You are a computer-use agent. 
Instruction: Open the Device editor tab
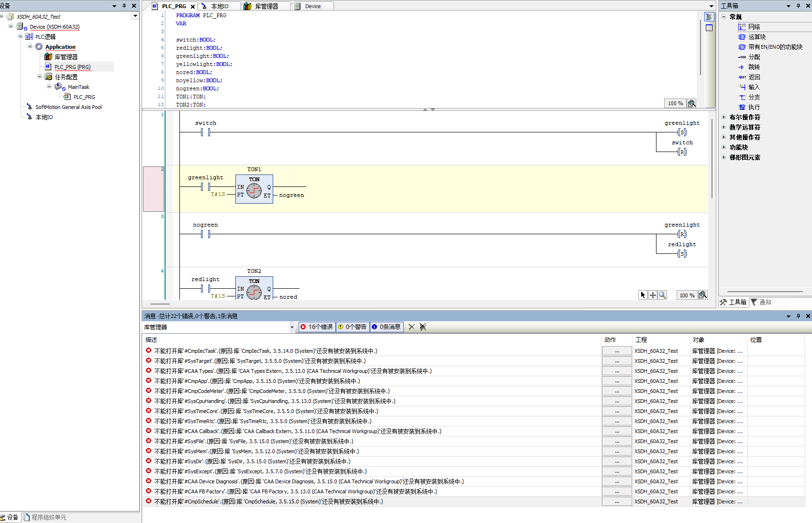312,6
